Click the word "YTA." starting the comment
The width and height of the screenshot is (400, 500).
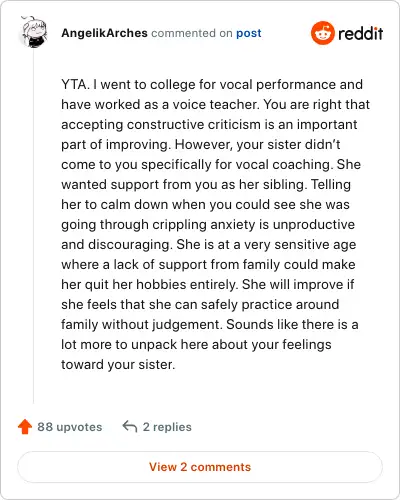tap(75, 84)
